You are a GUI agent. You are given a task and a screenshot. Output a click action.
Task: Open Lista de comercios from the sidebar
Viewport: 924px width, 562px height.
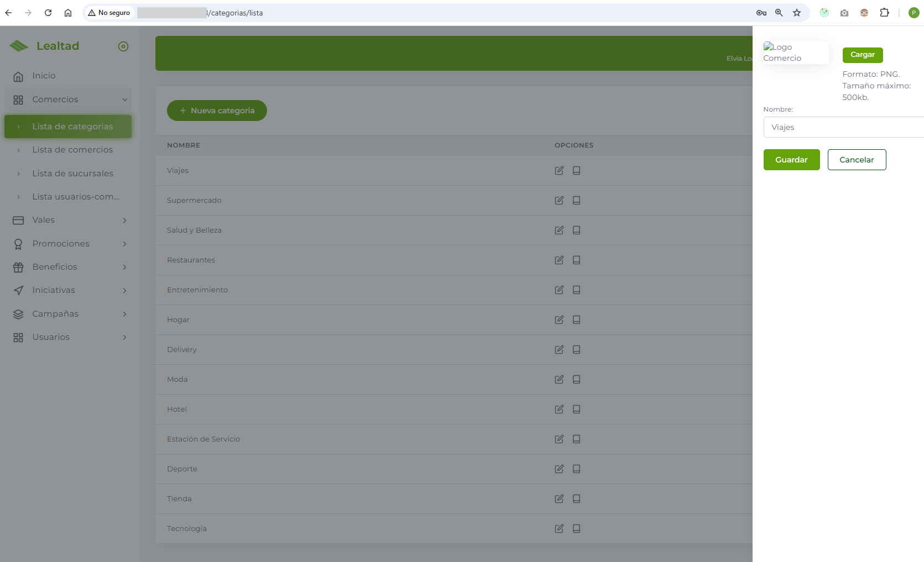point(72,149)
